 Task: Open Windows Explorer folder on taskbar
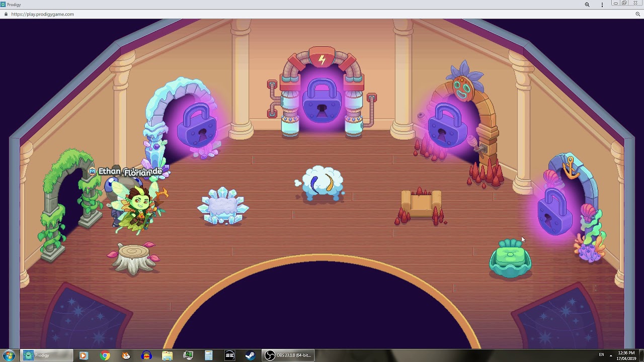point(167,355)
